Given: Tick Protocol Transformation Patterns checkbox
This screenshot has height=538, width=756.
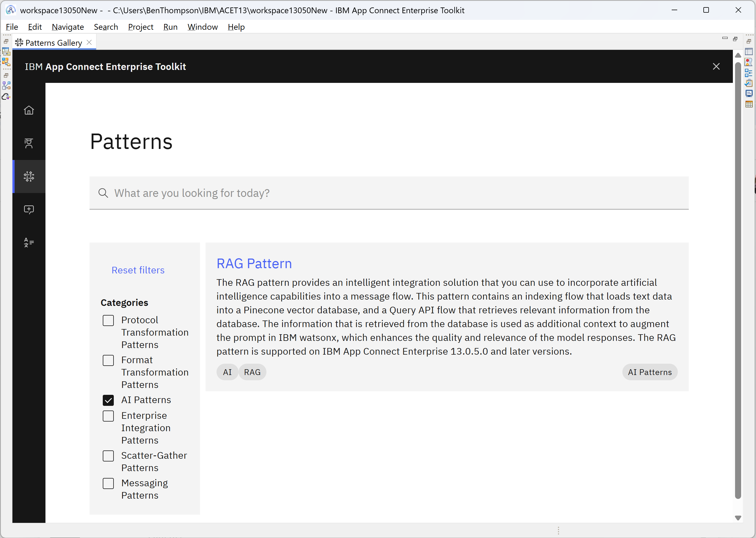Looking at the screenshot, I should pyautogui.click(x=108, y=320).
